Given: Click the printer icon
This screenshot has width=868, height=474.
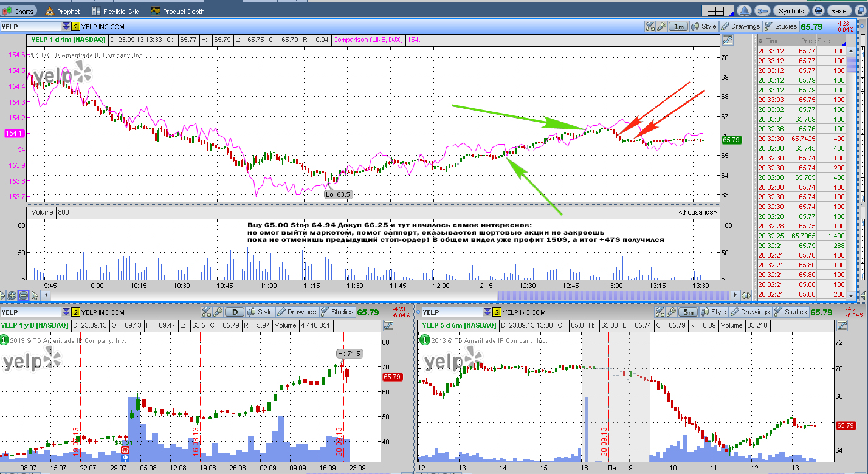Looking at the screenshot, I should coord(818,11).
